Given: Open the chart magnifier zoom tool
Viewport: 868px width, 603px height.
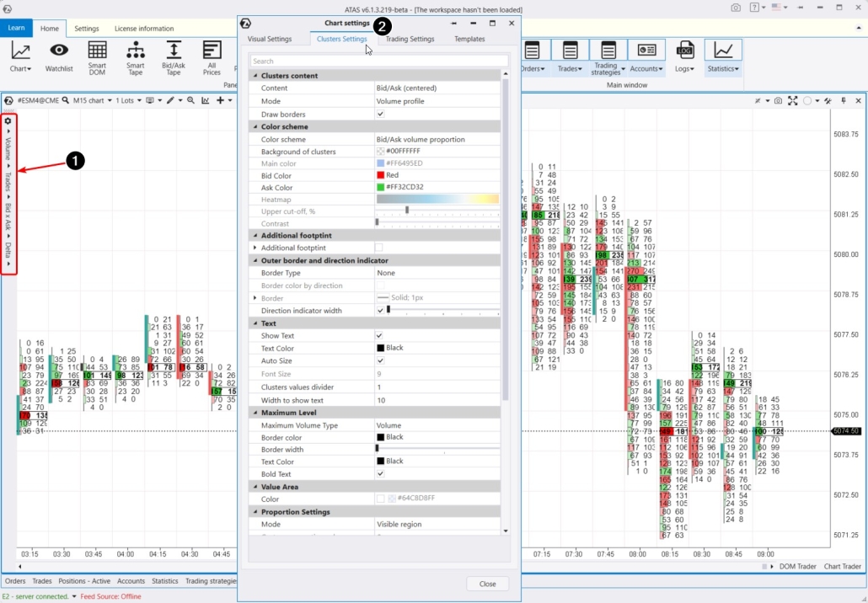Looking at the screenshot, I should 190,99.
